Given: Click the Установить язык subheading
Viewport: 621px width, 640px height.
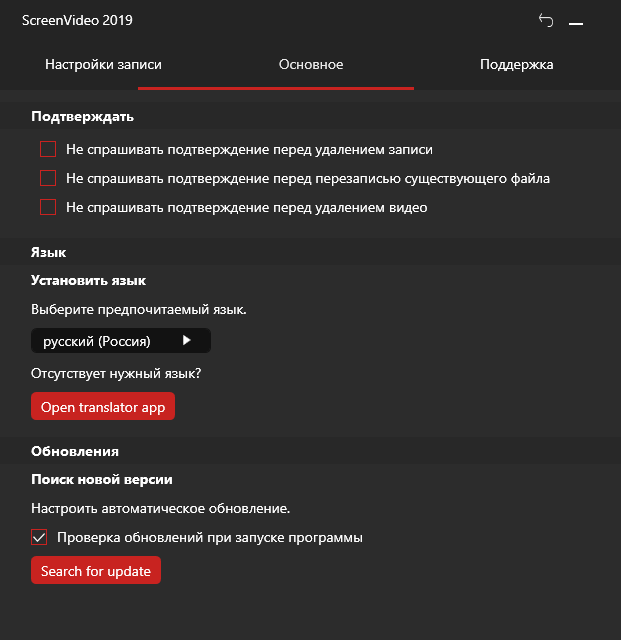Looking at the screenshot, I should click(x=88, y=281).
